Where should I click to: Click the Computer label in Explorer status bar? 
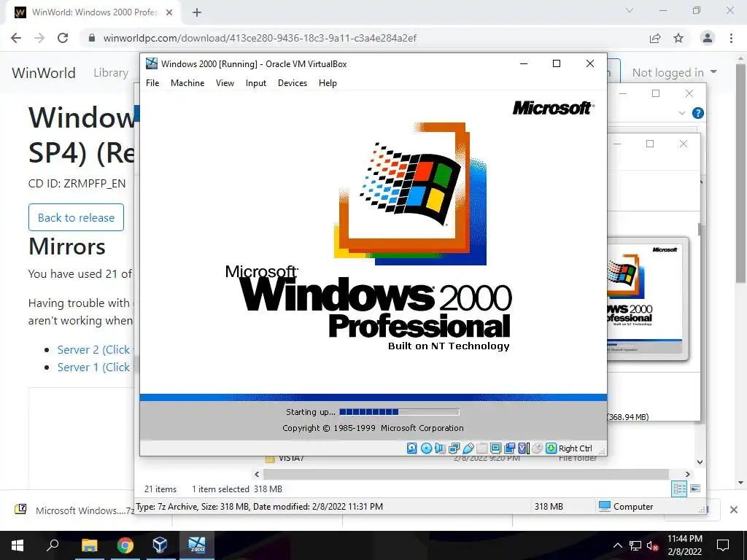click(x=632, y=507)
